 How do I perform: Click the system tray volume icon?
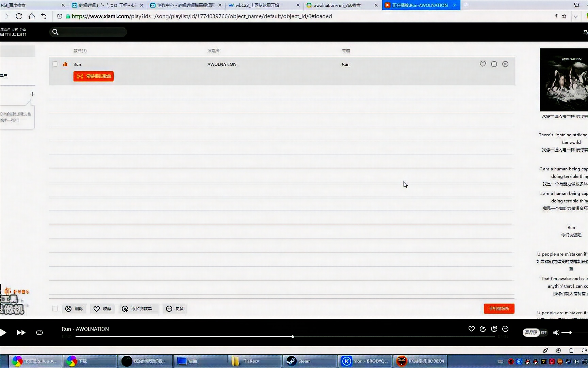pos(576,362)
